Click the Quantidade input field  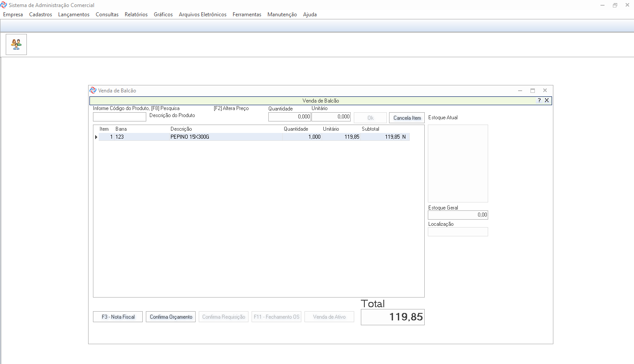point(289,117)
